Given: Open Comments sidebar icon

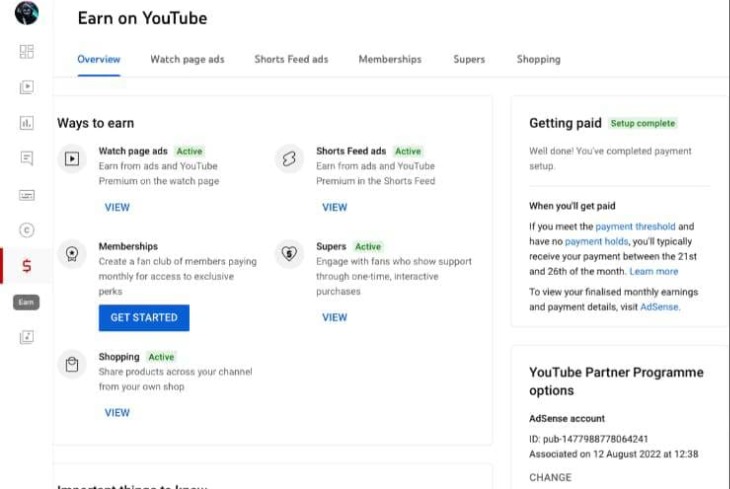Looking at the screenshot, I should click(27, 158).
